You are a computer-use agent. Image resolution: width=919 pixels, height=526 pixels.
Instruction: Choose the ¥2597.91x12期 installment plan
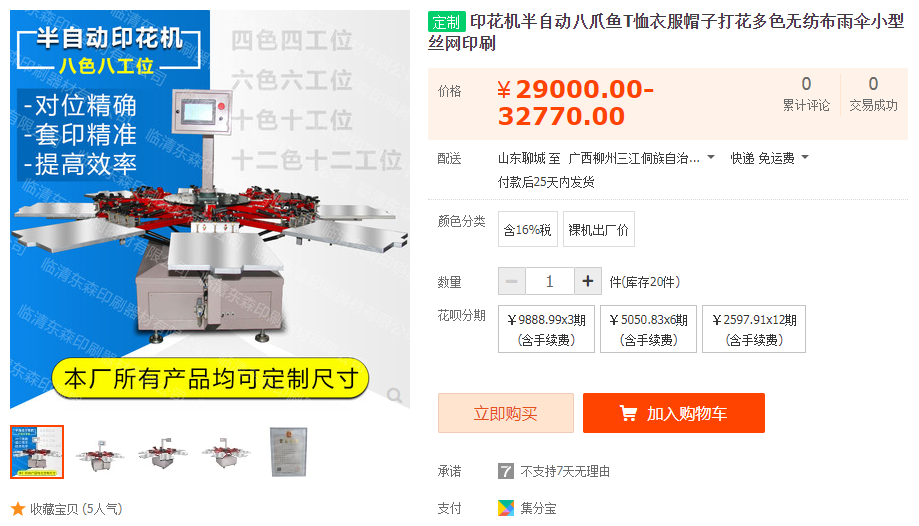pos(754,329)
